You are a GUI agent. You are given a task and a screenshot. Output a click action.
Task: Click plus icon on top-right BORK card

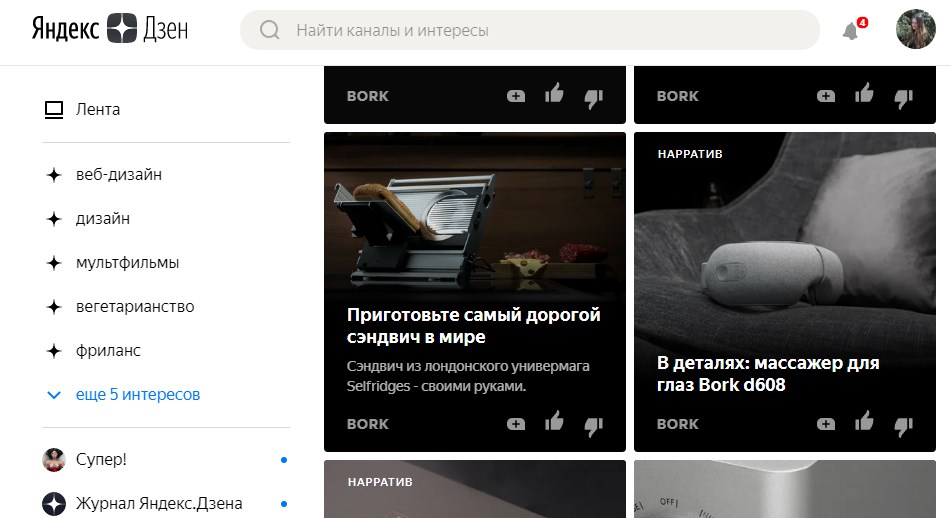click(826, 96)
